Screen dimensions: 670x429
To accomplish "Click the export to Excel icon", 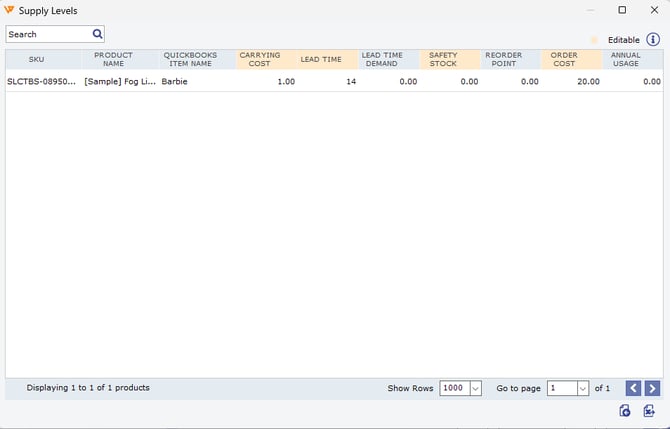I will 650,411.
